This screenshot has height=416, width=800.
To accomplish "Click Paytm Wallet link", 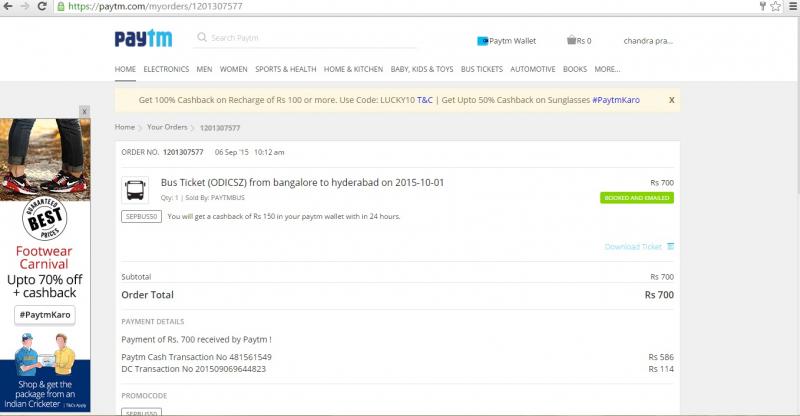I will (x=512, y=41).
